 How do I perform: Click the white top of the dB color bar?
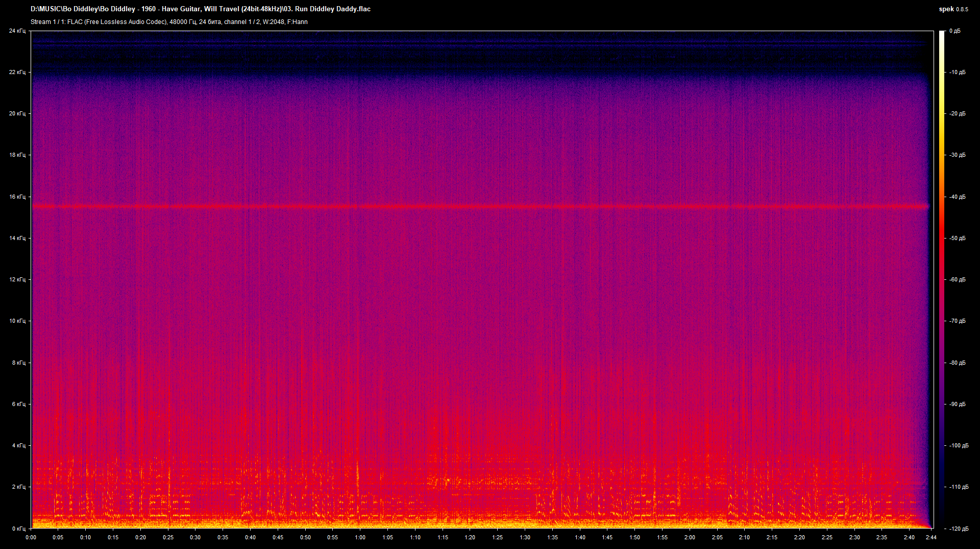click(x=942, y=34)
